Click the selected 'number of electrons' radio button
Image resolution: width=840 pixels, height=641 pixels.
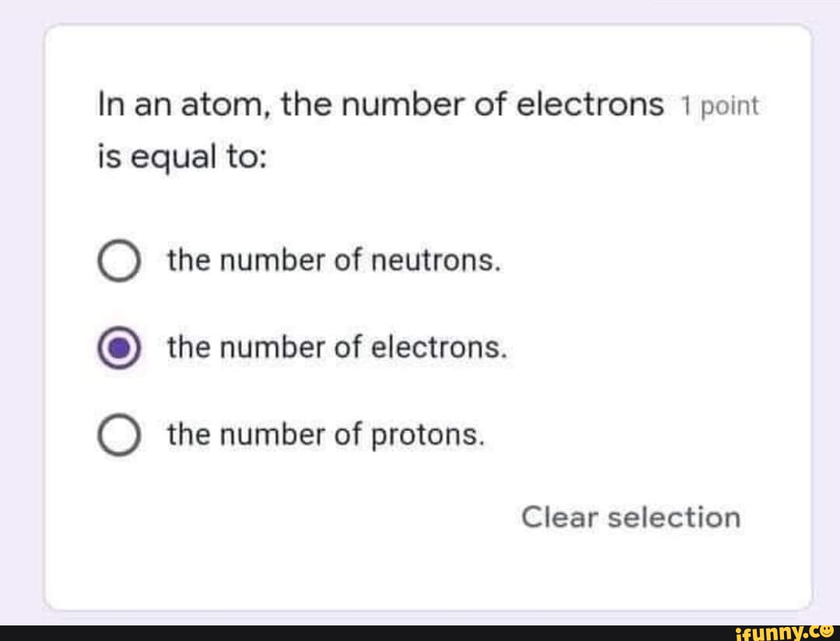pos(119,349)
